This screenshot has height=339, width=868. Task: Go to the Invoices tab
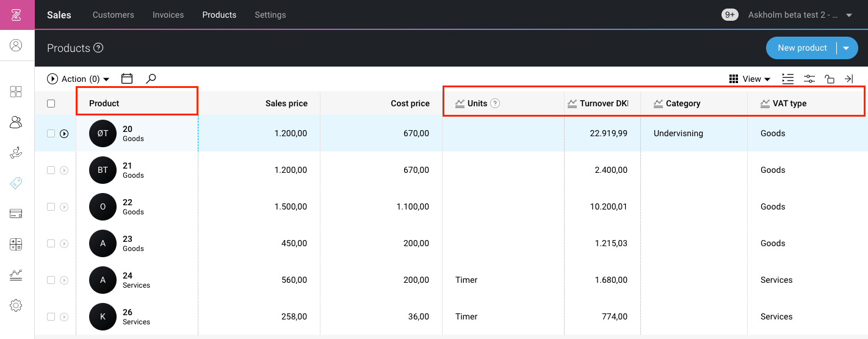[x=168, y=15]
